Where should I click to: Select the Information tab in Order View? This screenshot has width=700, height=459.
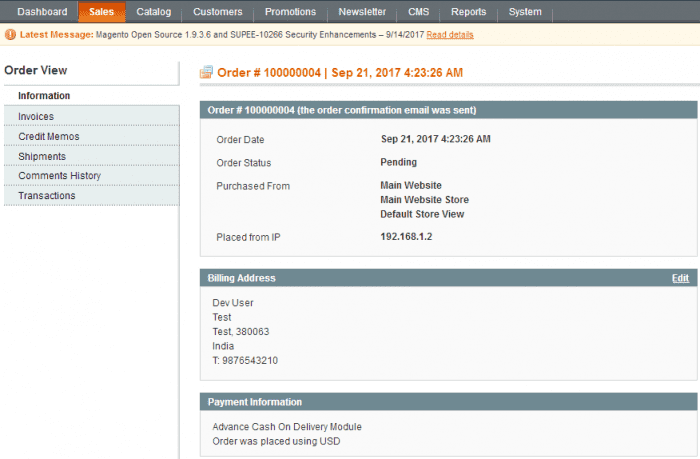click(44, 96)
